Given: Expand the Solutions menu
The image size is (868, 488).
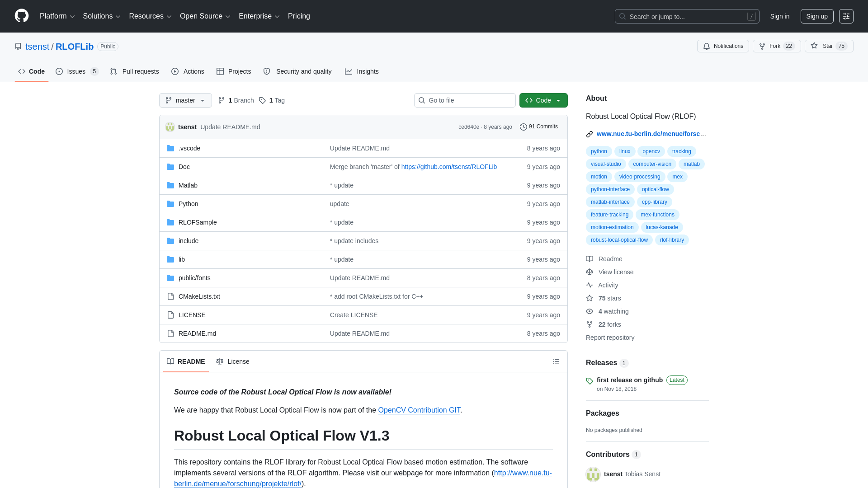Looking at the screenshot, I should click(102, 16).
